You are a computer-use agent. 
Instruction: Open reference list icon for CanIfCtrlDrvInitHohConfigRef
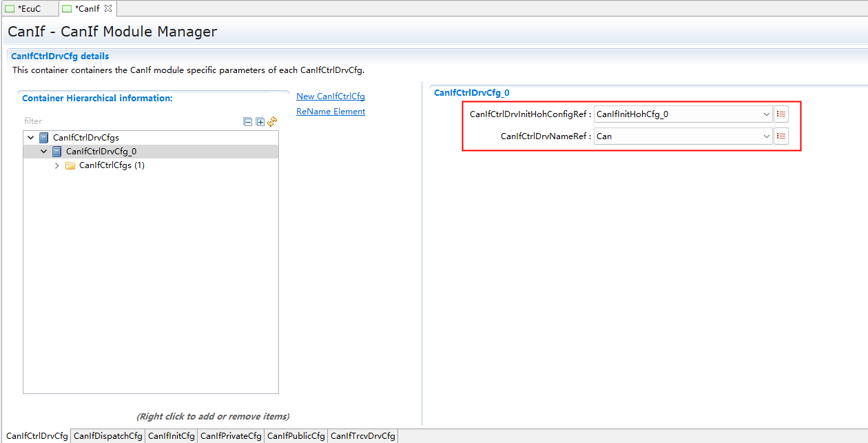coord(781,114)
